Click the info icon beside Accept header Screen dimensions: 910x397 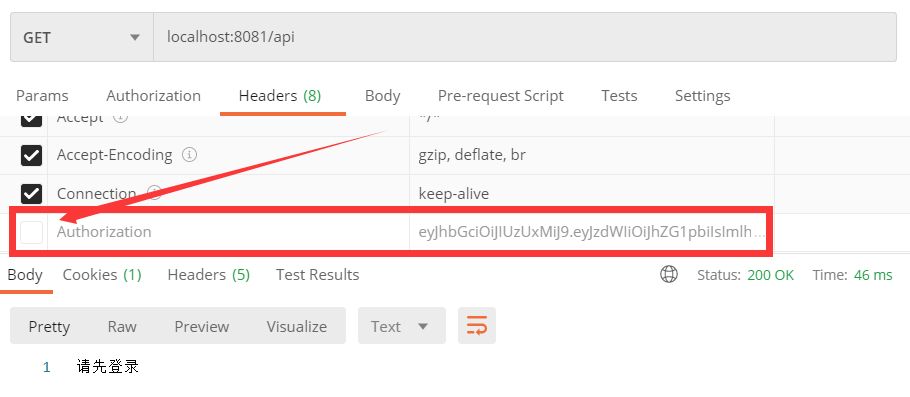pos(120,118)
